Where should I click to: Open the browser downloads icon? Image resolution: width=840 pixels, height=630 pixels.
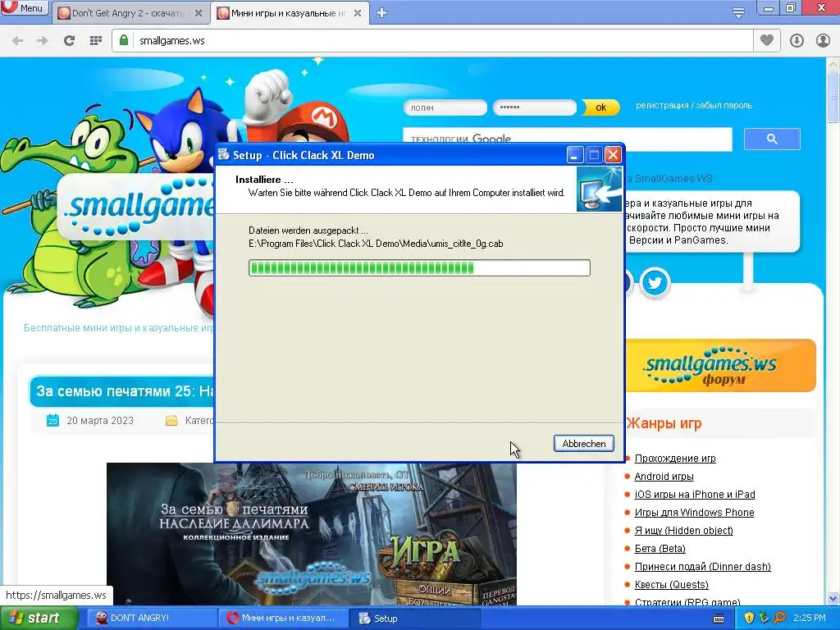797,41
